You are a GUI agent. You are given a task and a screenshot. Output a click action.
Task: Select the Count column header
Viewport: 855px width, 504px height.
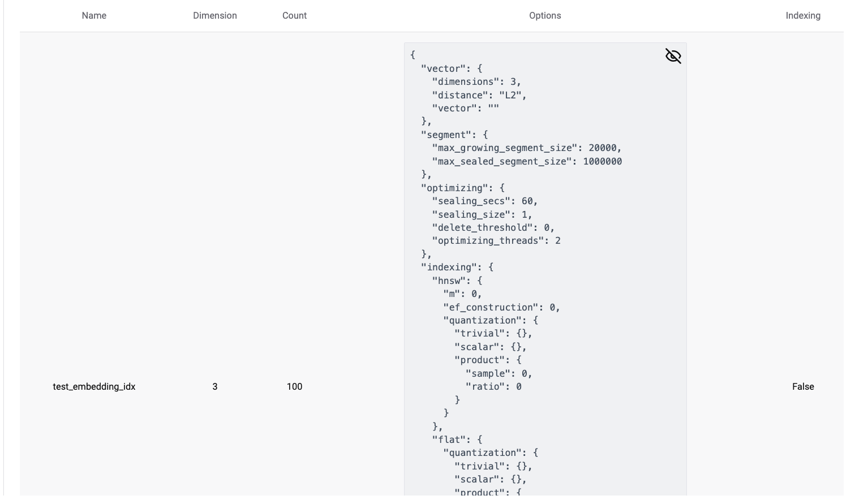pos(294,16)
